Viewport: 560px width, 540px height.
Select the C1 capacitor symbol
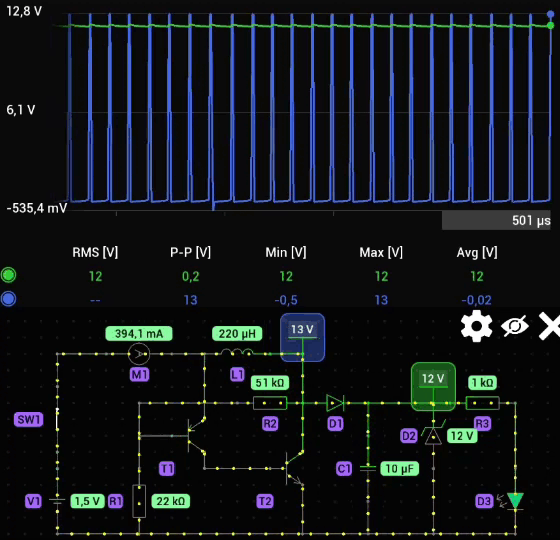point(368,468)
